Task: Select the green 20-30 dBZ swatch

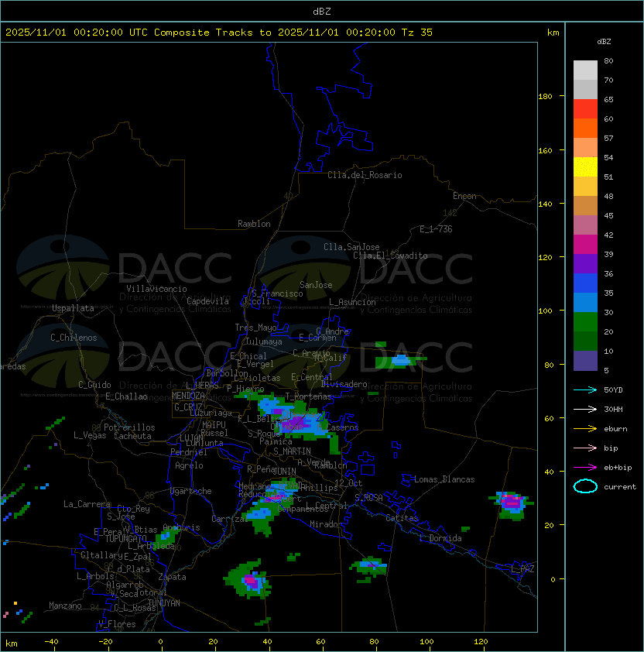Action: coord(585,322)
